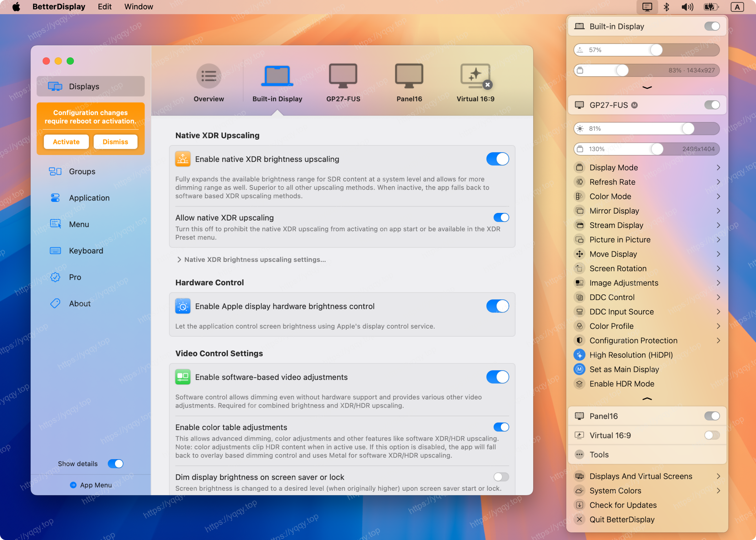The width and height of the screenshot is (756, 540).
Task: Open the GP27-FUS display tab icon
Action: pyautogui.click(x=343, y=76)
